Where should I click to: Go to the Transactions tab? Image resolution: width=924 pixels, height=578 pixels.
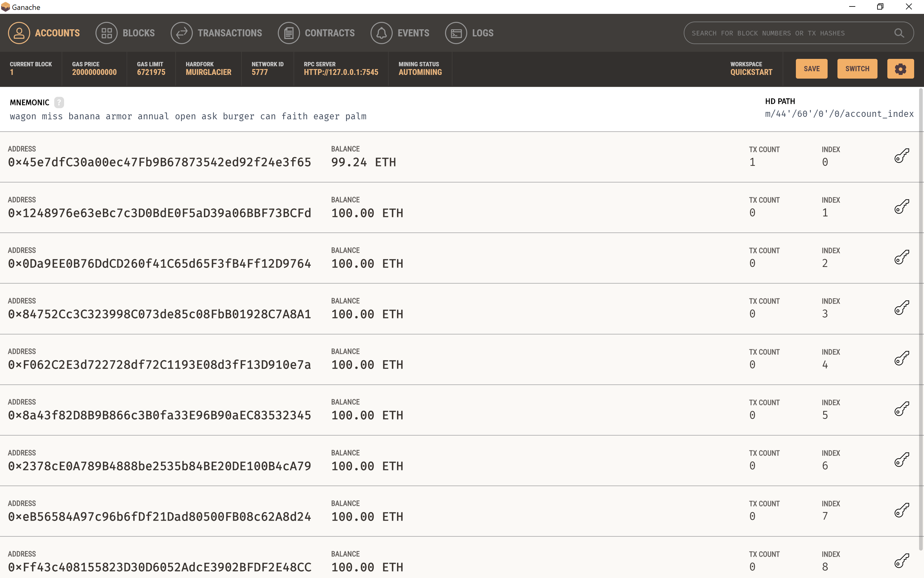217,33
